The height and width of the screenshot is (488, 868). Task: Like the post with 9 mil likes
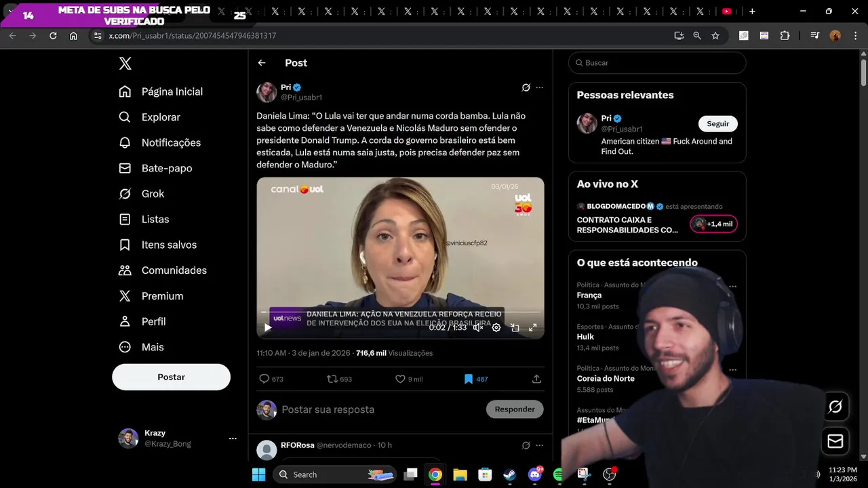(x=409, y=379)
